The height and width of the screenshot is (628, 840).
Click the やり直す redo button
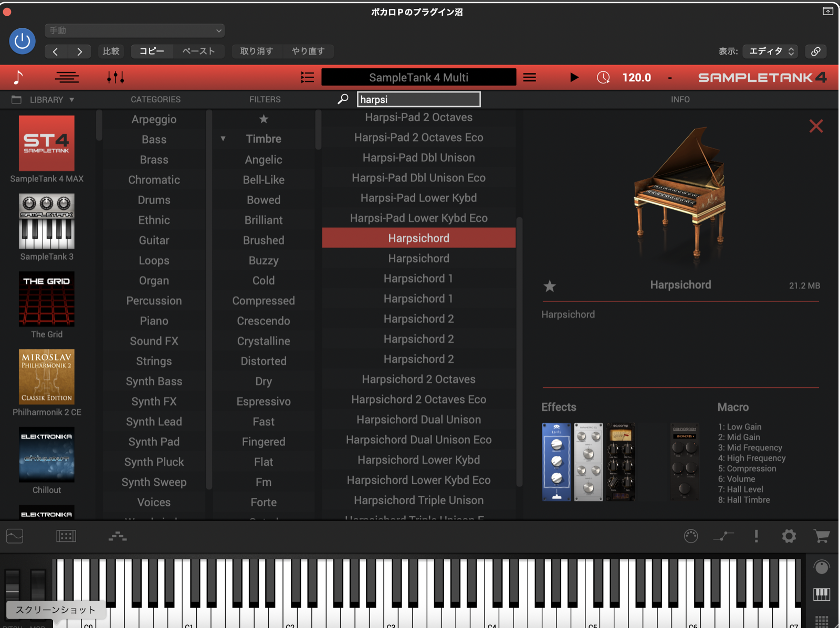[x=308, y=51]
